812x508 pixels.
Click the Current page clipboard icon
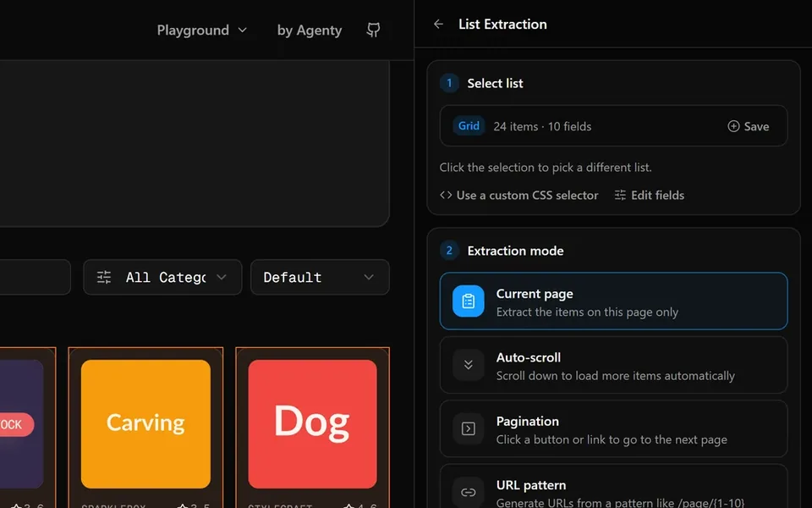coord(468,301)
